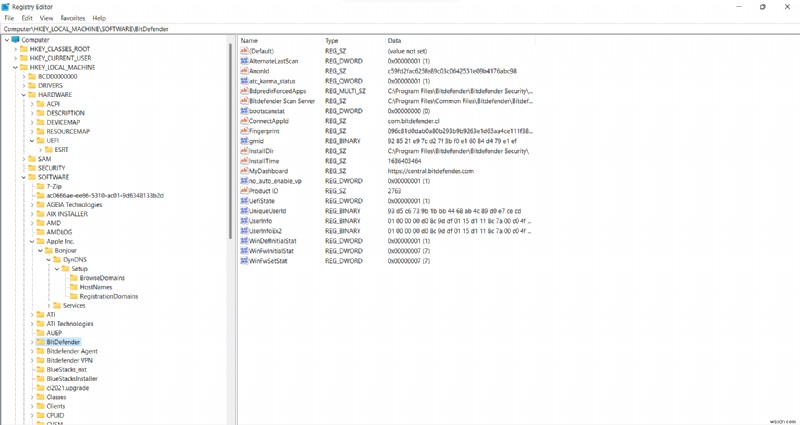Select the RegistrationDomains key
The height and width of the screenshot is (425, 800).
pos(109,296)
